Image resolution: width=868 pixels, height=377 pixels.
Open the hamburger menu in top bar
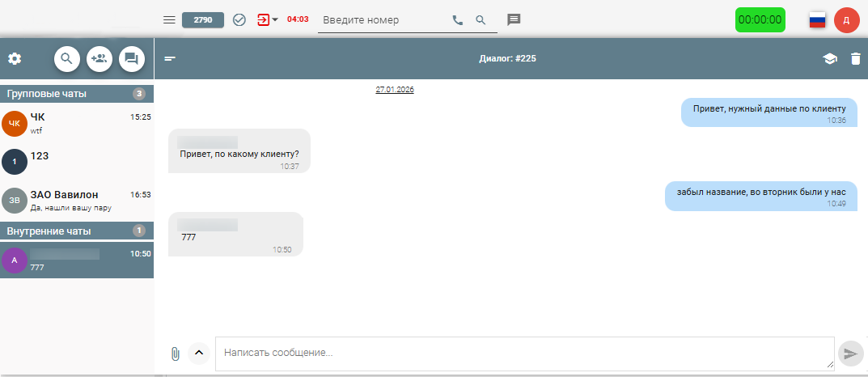click(x=169, y=20)
